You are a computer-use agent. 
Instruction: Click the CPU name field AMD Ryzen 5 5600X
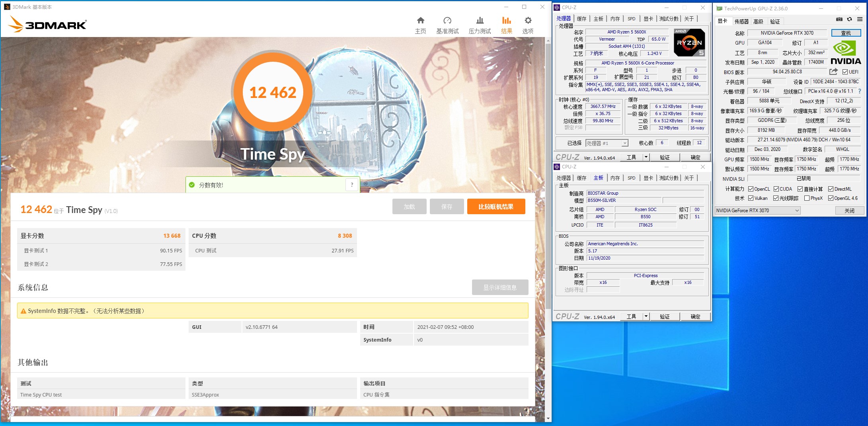click(x=626, y=32)
